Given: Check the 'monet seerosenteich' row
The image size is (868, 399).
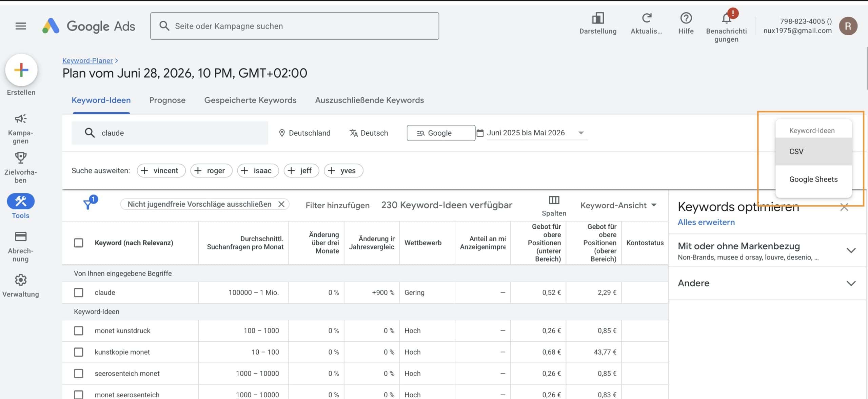Looking at the screenshot, I should pos(79,395).
